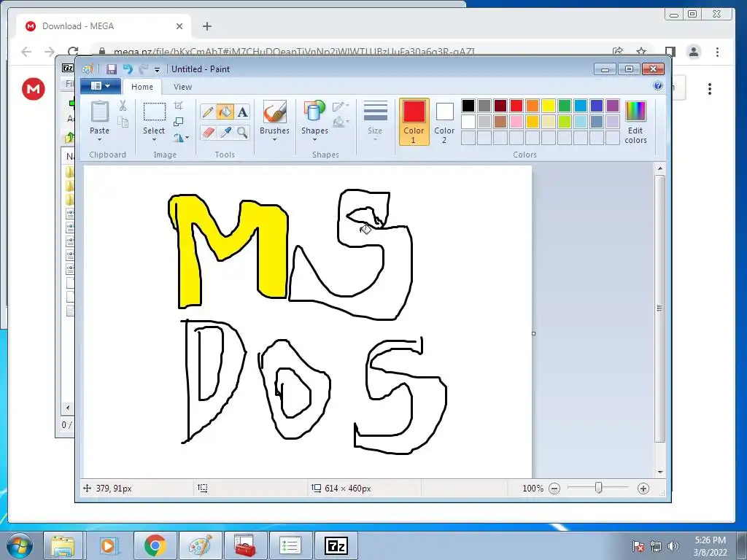Image resolution: width=747 pixels, height=560 pixels.
Task: Click the zoom slider handle
Action: (599, 488)
